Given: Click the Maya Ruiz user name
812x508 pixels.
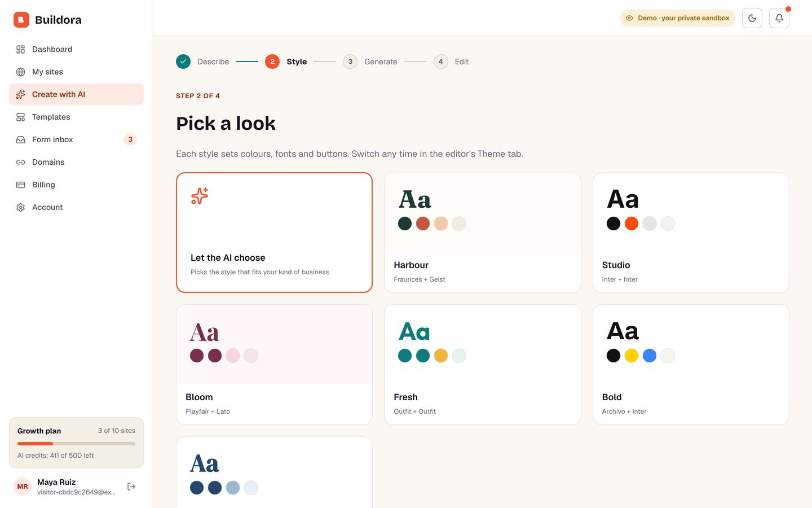Looking at the screenshot, I should pyautogui.click(x=56, y=482).
